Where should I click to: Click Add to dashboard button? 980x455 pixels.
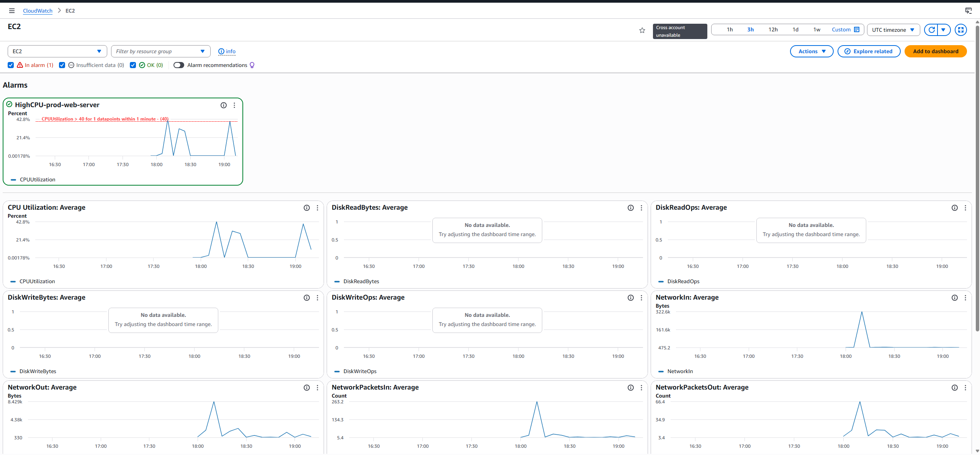pos(935,51)
